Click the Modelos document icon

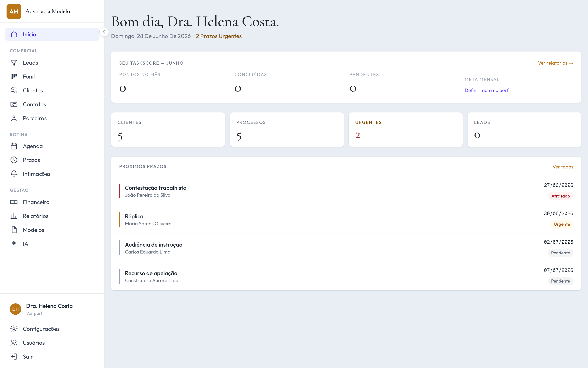click(x=14, y=230)
